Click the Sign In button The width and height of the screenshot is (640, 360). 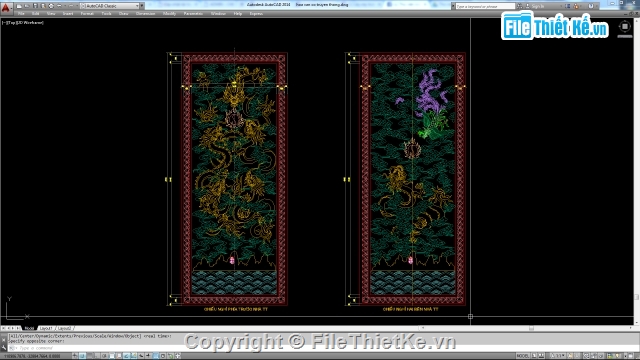[538, 6]
